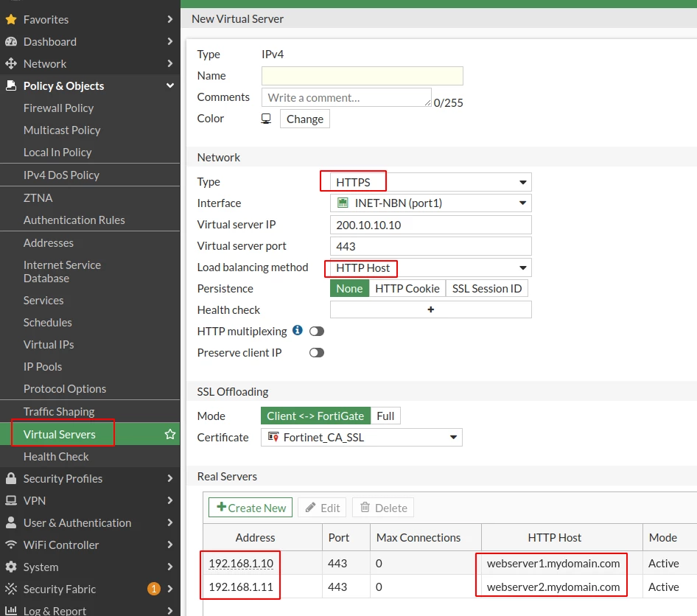
Task: Select SSL Session ID persistence option
Action: pyautogui.click(x=487, y=288)
